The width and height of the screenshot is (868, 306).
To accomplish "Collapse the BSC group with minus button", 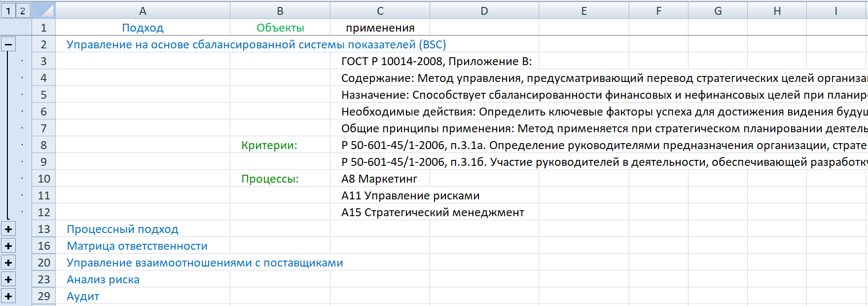I will pyautogui.click(x=8, y=44).
